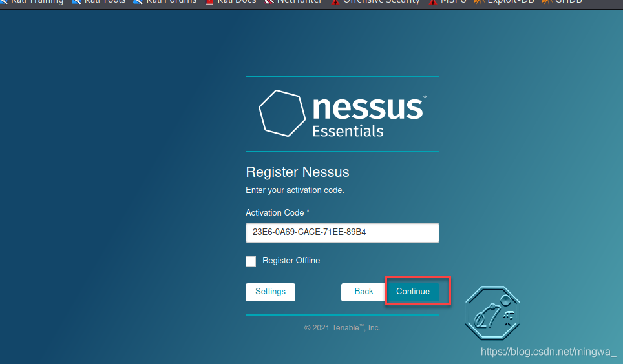
Task: Click the 'Register Offline' label text
Action: [291, 261]
